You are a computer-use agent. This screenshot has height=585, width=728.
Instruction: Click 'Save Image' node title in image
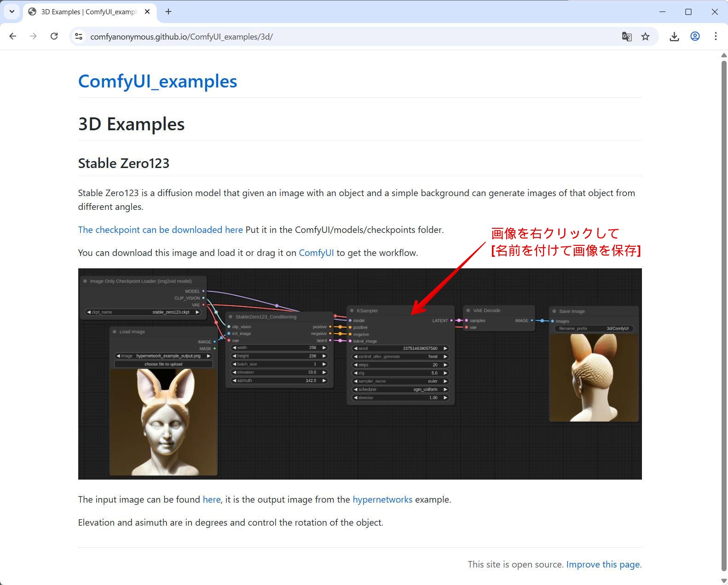tap(572, 312)
